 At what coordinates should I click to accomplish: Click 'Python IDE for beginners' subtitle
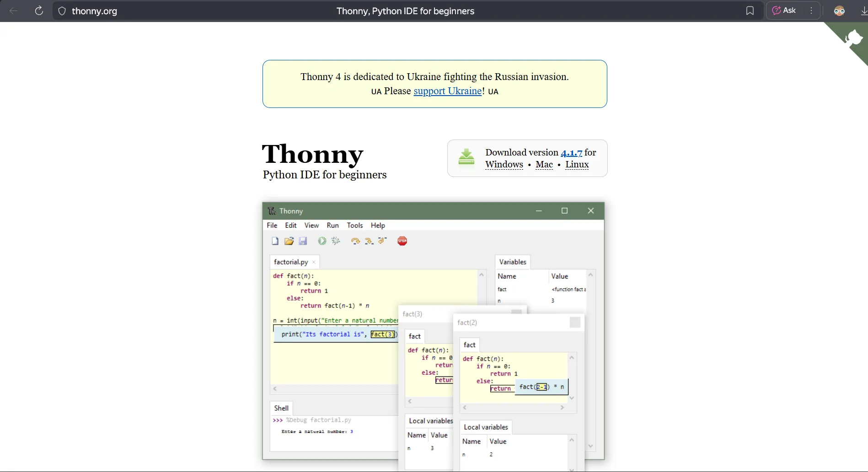click(325, 175)
